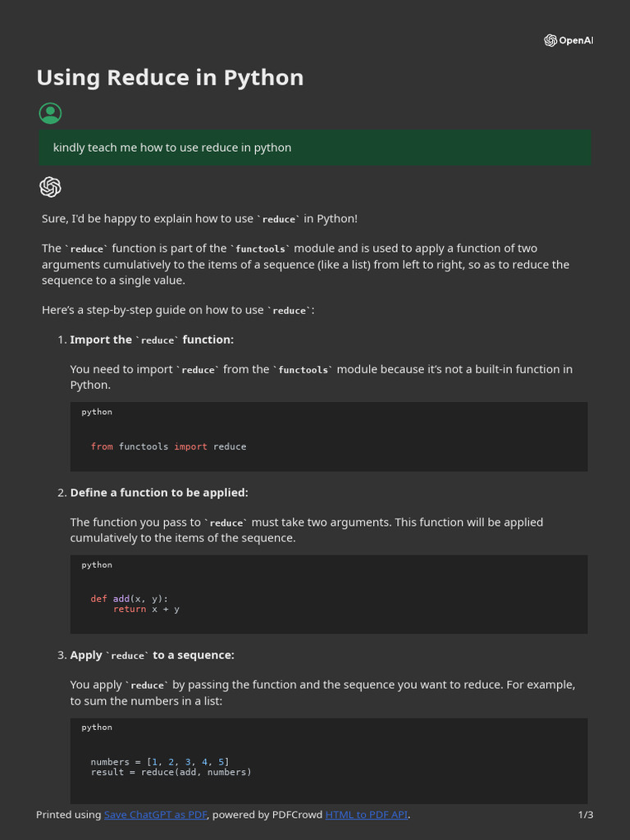This screenshot has width=630, height=840.
Task: Click the 1/3 page number indicator
Action: coord(586,815)
